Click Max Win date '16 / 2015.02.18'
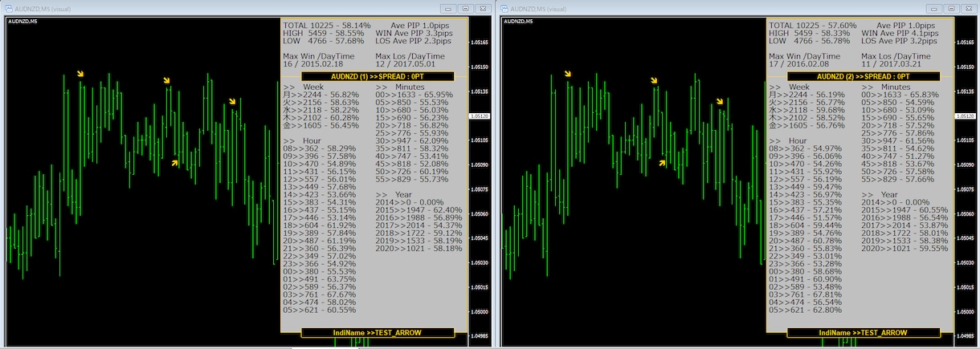This screenshot has width=980, height=349. [x=313, y=64]
